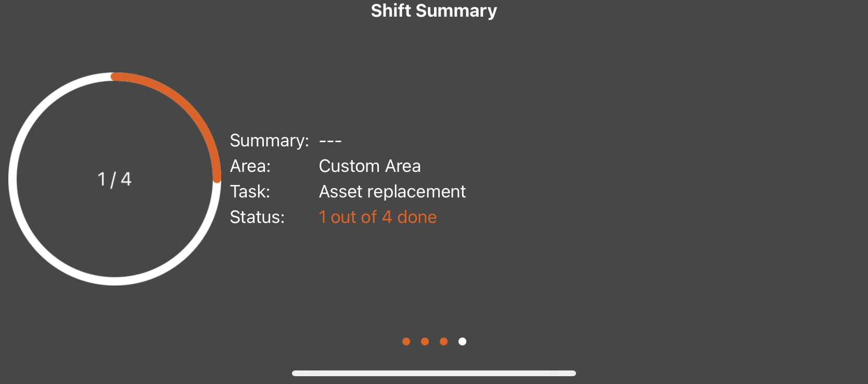Tap the digit 1 inside the progress ring
The image size is (868, 384).
101,179
